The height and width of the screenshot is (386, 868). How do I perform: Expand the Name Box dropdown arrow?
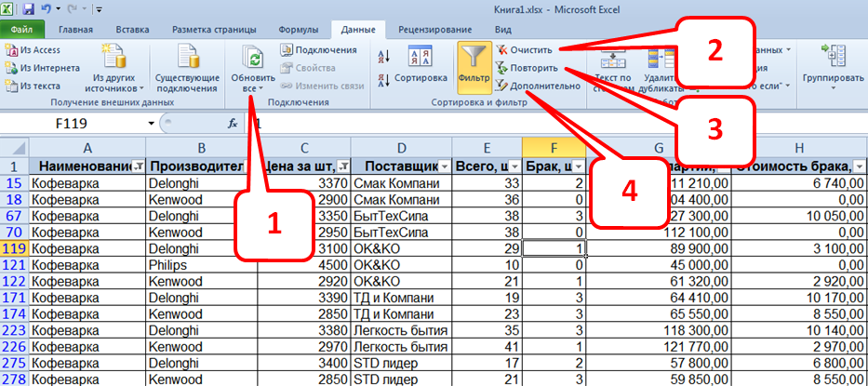click(x=152, y=123)
